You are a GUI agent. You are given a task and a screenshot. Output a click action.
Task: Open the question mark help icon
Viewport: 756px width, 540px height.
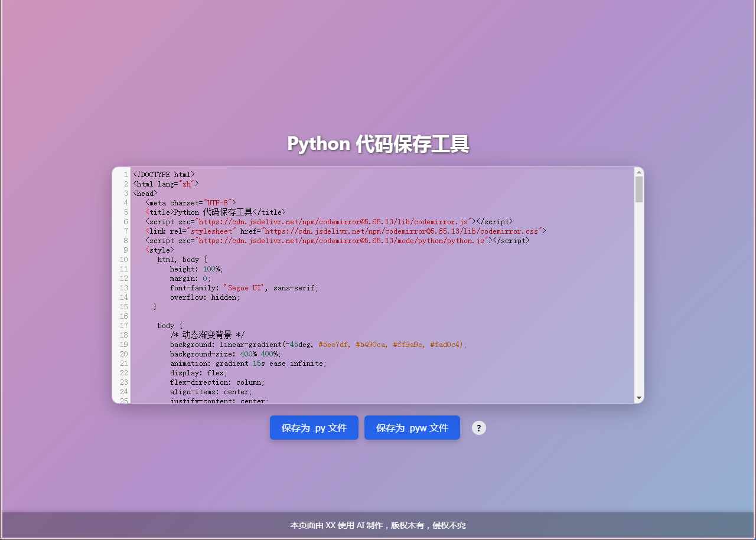pyautogui.click(x=479, y=428)
